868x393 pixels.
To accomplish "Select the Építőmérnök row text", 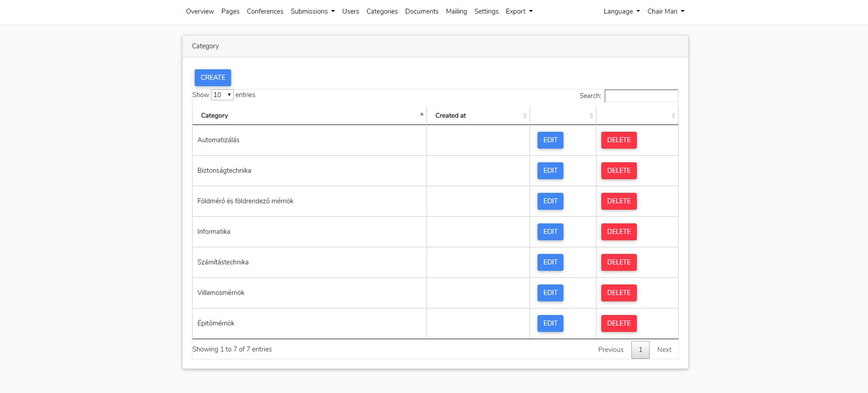I will click(x=216, y=323).
